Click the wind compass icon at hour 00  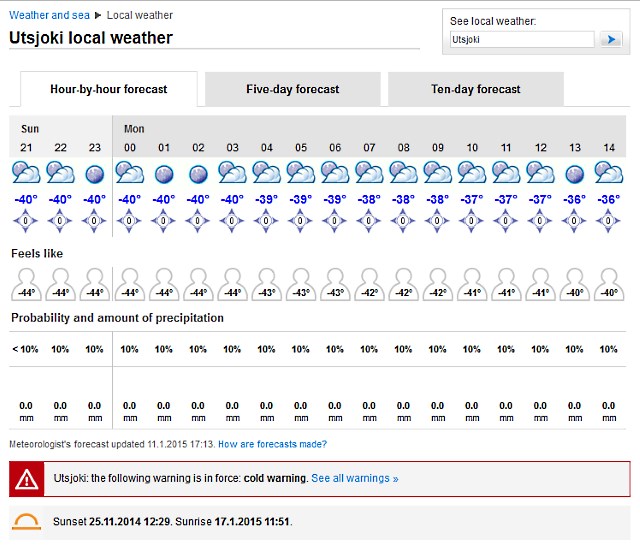[x=129, y=221]
